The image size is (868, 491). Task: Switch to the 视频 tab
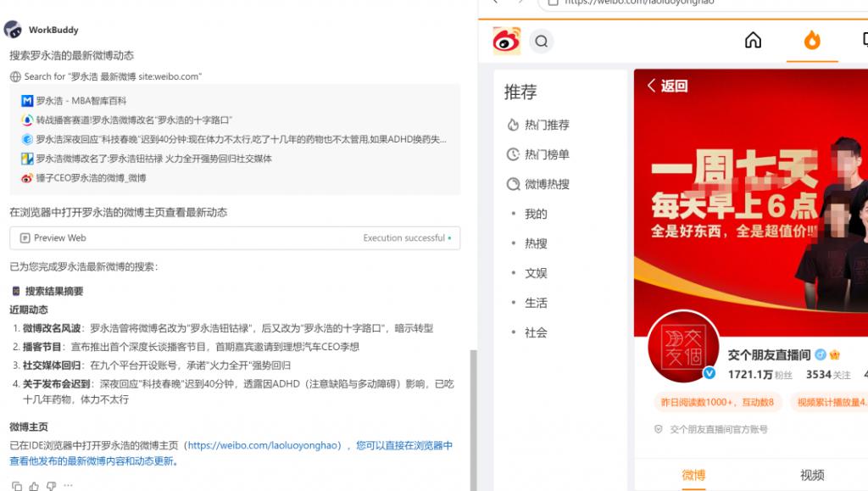812,475
